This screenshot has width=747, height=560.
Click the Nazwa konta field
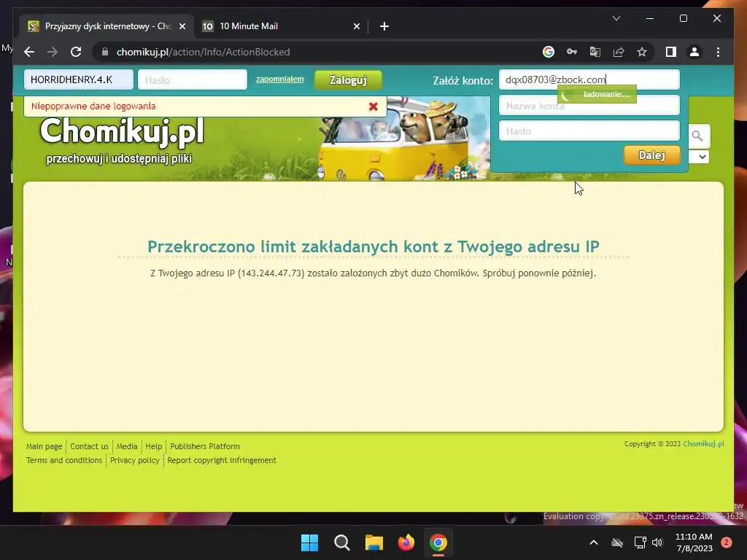[589, 105]
